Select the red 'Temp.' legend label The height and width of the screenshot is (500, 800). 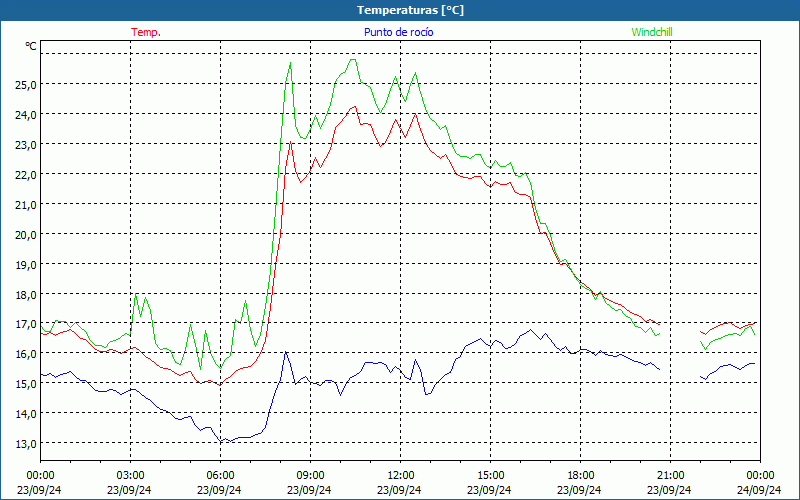pyautogui.click(x=146, y=32)
